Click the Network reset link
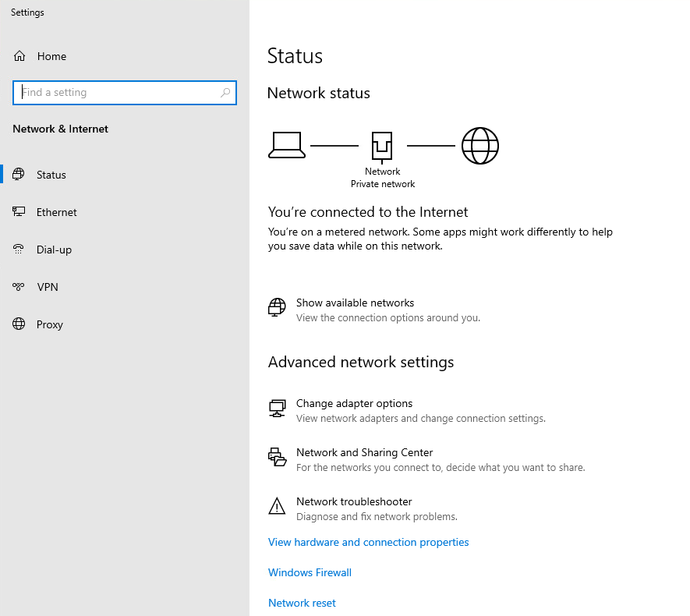690x616 pixels. (x=302, y=603)
